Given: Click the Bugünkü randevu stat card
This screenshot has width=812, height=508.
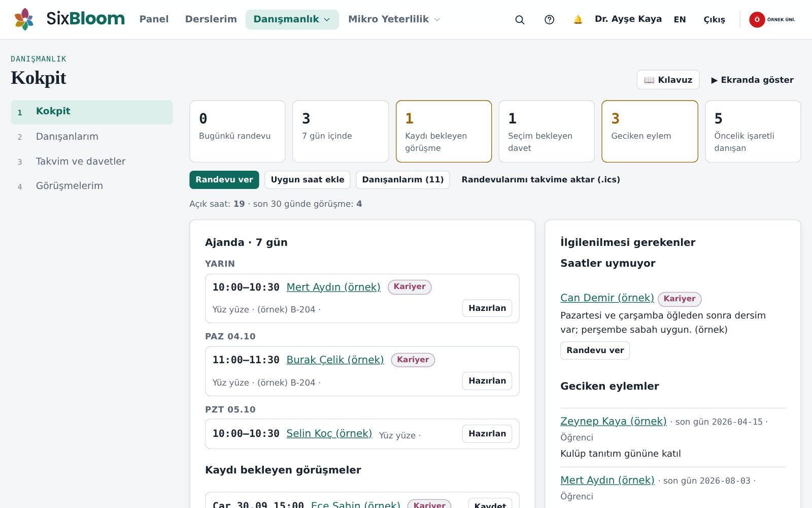Looking at the screenshot, I should (238, 132).
